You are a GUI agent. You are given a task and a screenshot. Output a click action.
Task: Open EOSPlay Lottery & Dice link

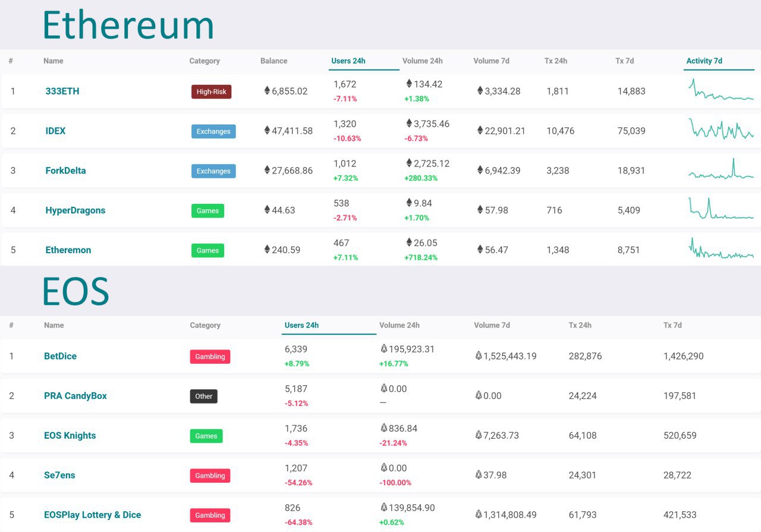pos(93,515)
